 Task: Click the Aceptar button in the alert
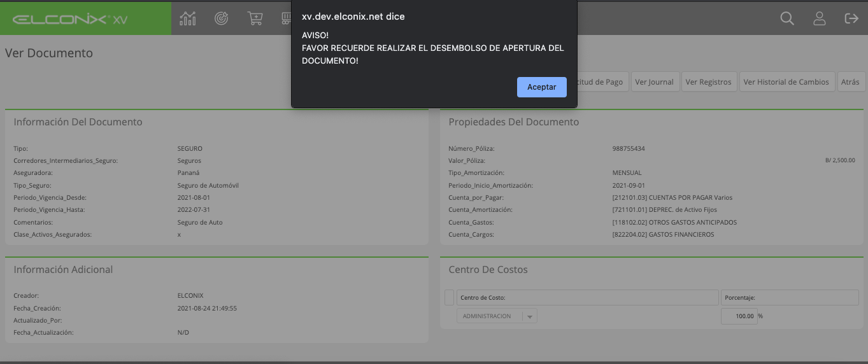point(541,87)
